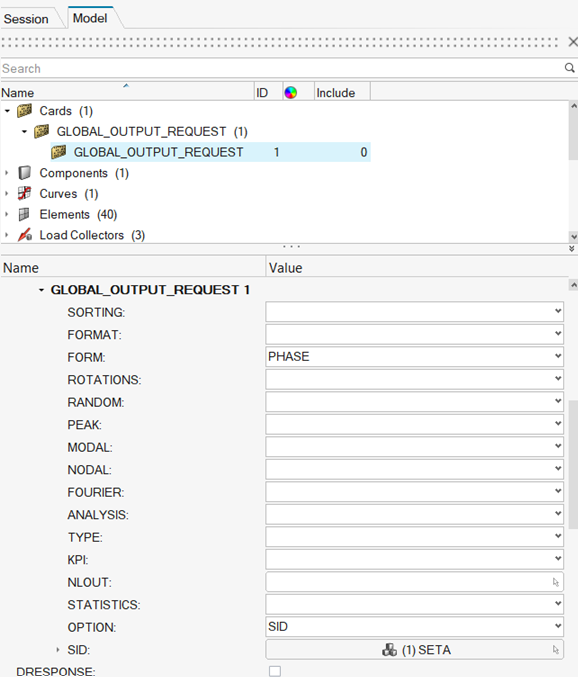Collapse the Cards tree node

(7, 111)
